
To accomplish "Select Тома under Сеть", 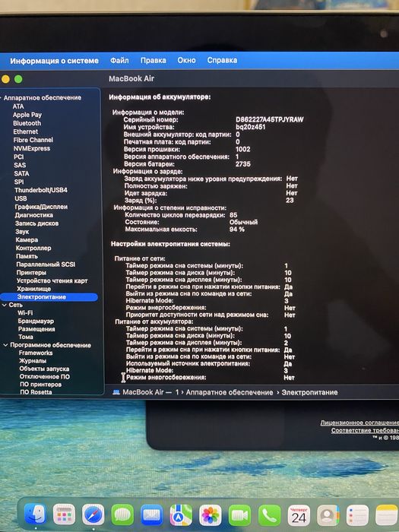I will click(26, 337).
